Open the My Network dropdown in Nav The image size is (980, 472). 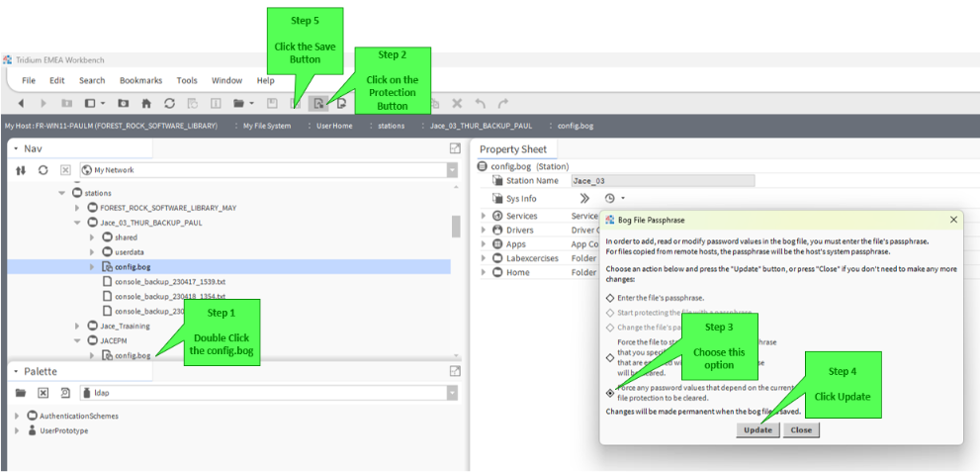click(452, 170)
